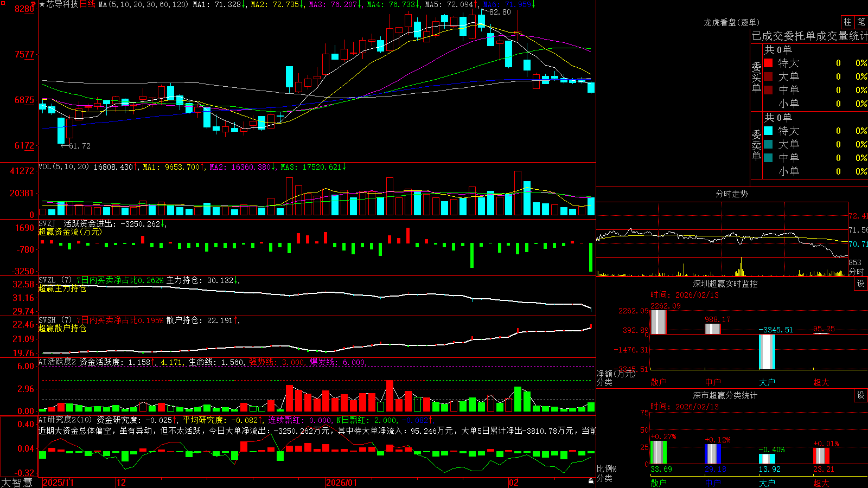Select the AI活跃度2 indicator label
The image size is (868, 488).
click(57, 362)
